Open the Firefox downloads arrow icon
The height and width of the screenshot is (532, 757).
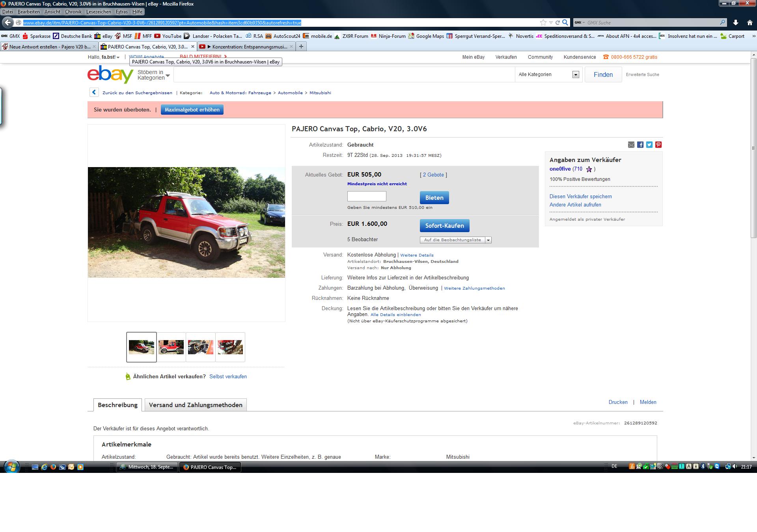click(x=736, y=22)
